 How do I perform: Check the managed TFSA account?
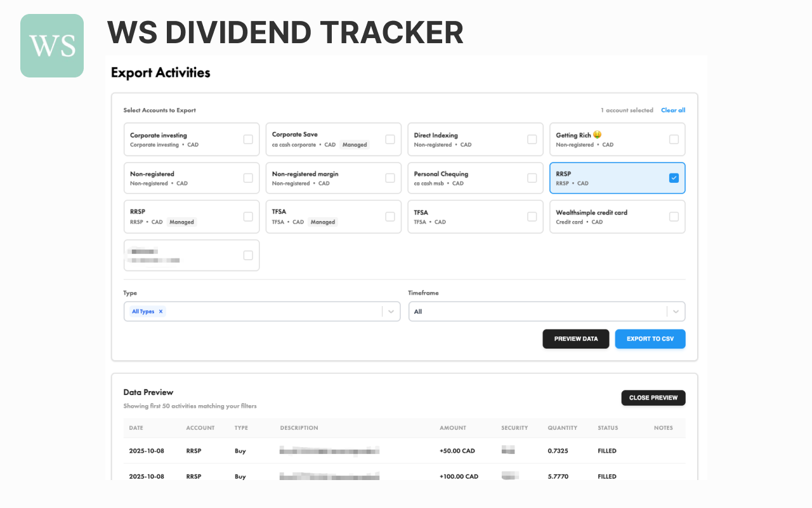pyautogui.click(x=390, y=217)
